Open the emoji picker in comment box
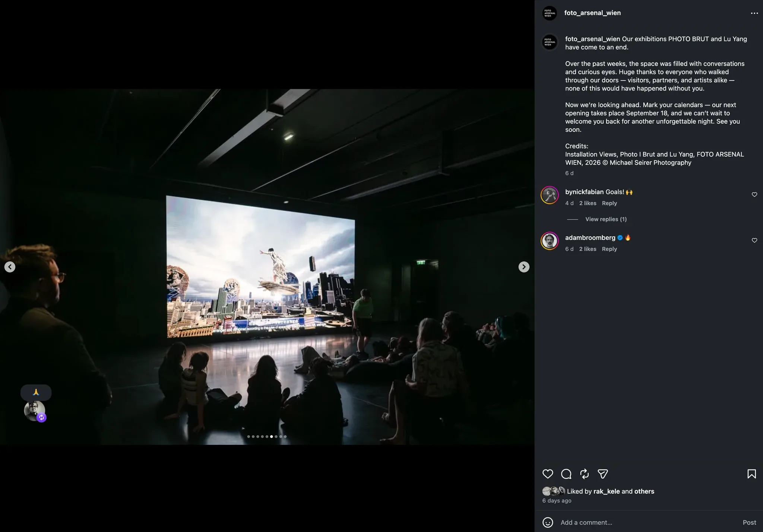Screen dimensions: 763x532 click(x=548, y=523)
